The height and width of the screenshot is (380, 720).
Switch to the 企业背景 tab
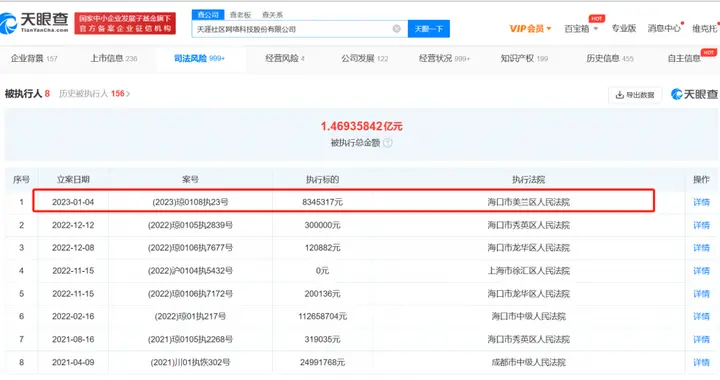pos(34,58)
